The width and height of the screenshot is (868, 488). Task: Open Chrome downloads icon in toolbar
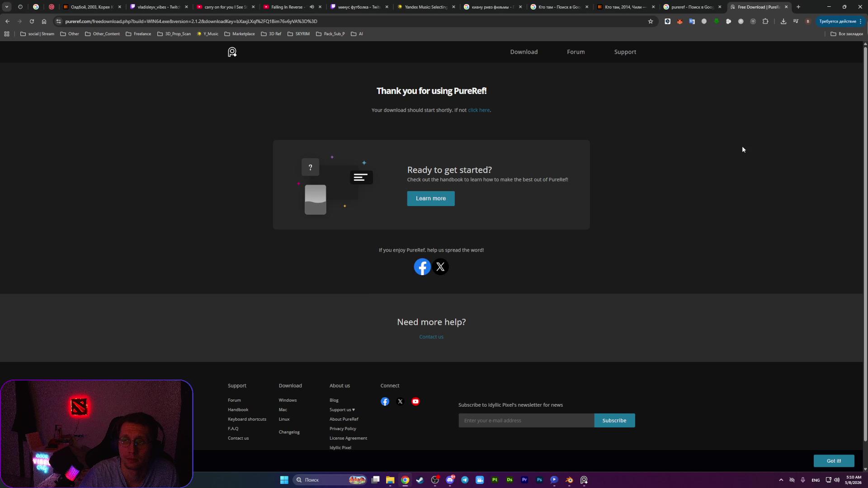[783, 21]
